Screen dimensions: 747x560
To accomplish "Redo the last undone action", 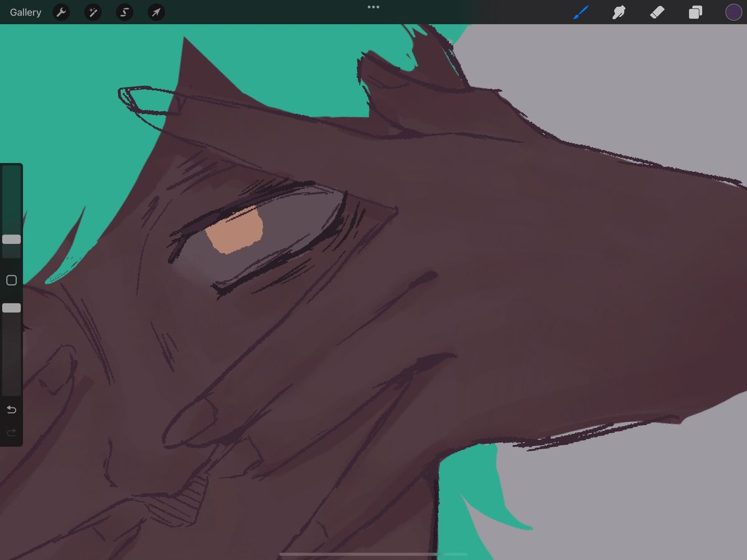I will click(x=11, y=432).
